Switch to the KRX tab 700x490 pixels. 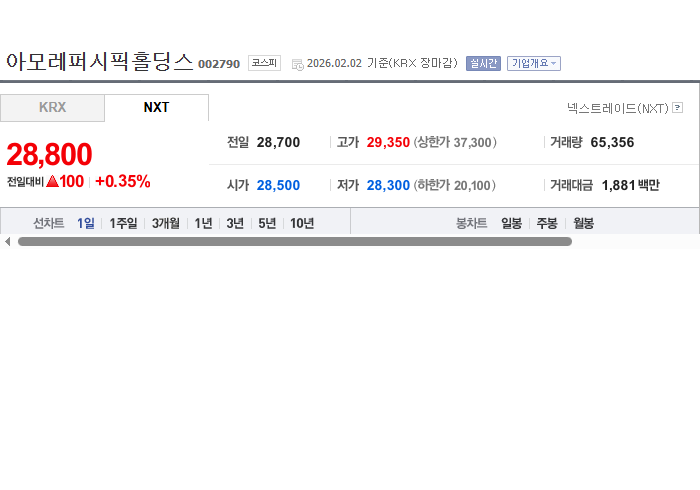pyautogui.click(x=52, y=108)
